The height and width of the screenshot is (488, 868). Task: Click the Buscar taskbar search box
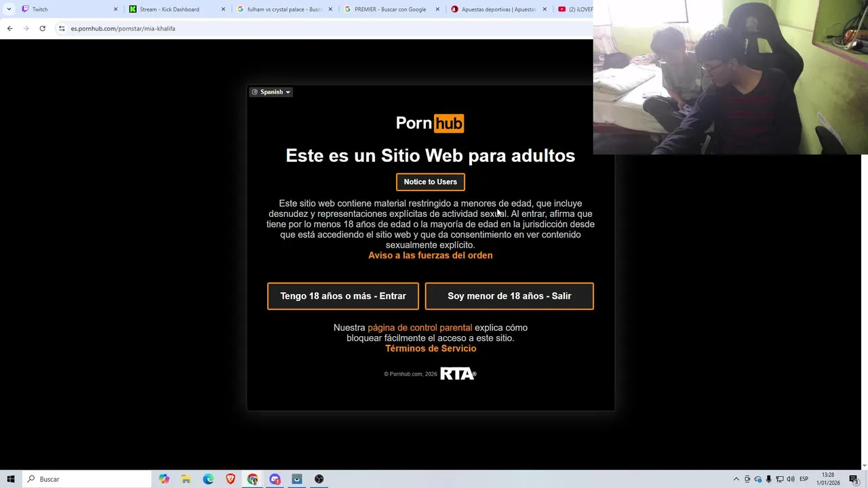[x=86, y=479]
